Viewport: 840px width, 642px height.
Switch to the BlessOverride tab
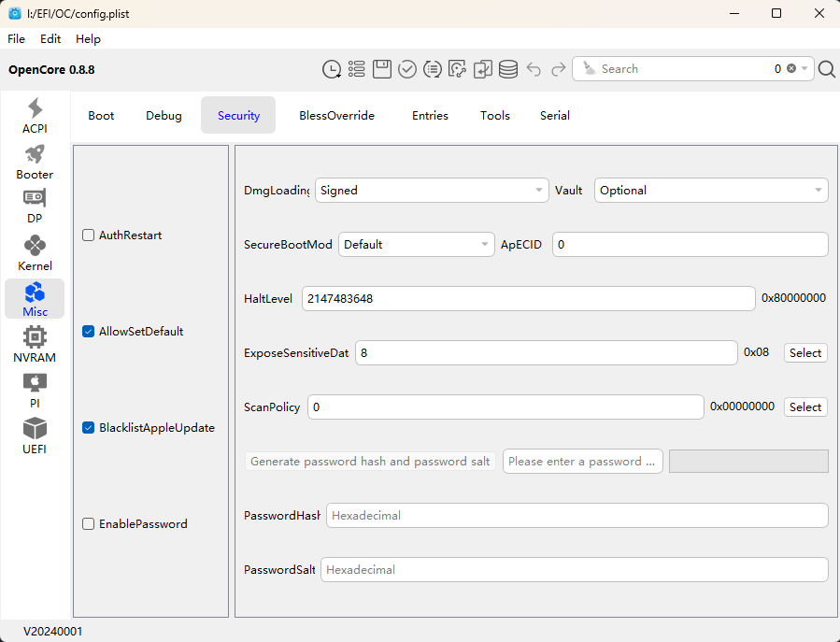(x=336, y=116)
